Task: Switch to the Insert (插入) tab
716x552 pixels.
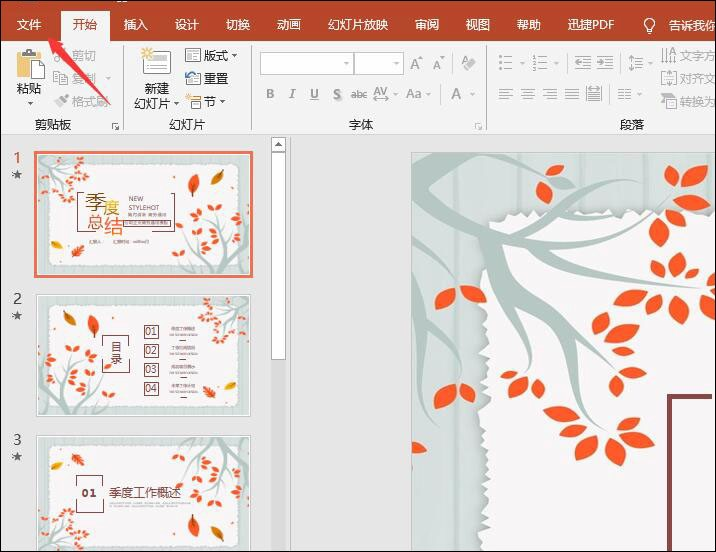Action: [x=136, y=25]
